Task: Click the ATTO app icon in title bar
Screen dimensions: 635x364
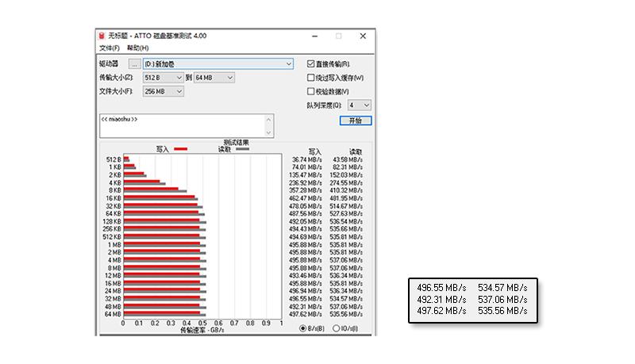Action: click(102, 36)
